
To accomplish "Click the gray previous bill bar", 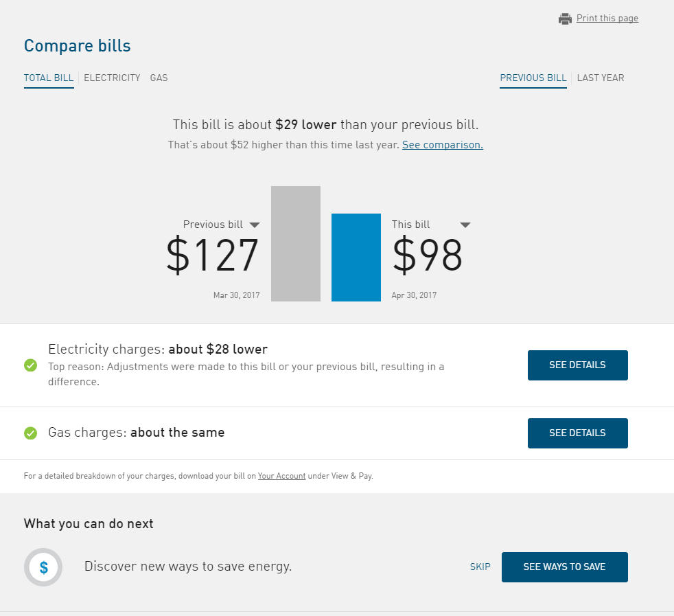I will point(296,244).
